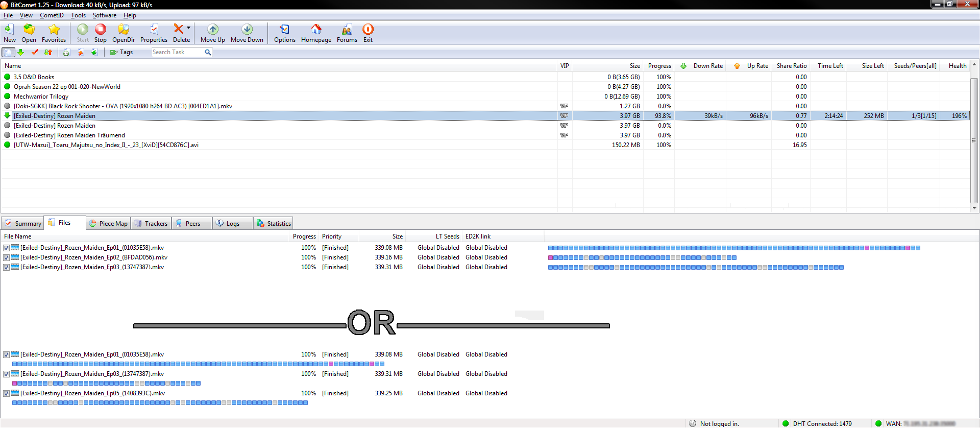980x428 pixels.
Task: Open the Help menu
Action: point(130,15)
